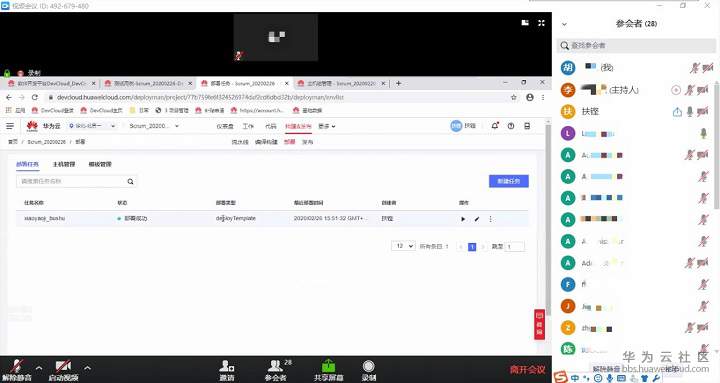Open Dashboard menu item in header

225,126
